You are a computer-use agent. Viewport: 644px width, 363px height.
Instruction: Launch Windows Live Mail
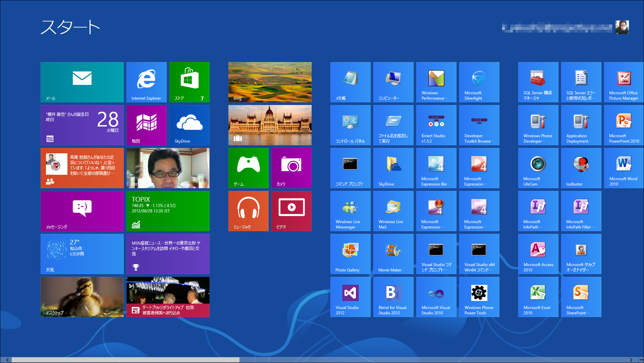pos(393,211)
